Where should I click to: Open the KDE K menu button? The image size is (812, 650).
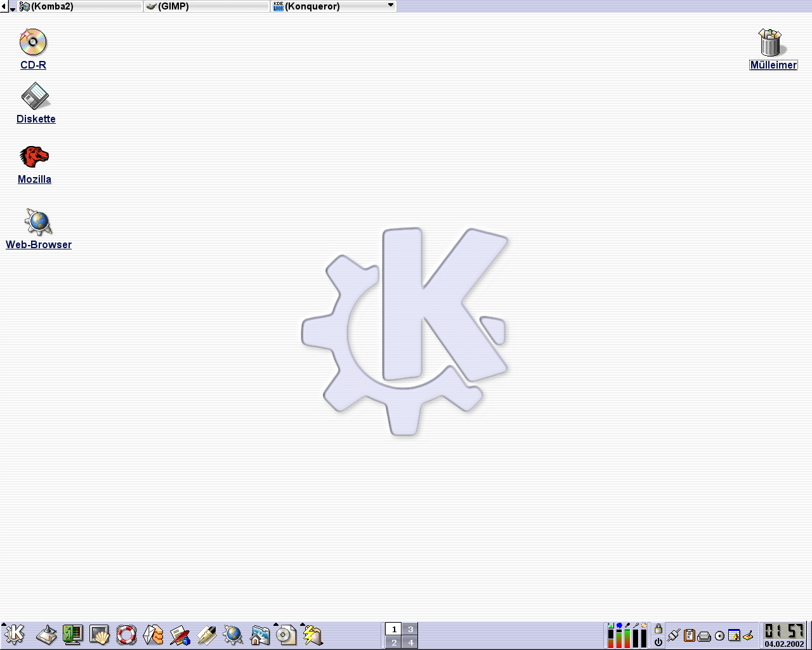[x=15, y=635]
